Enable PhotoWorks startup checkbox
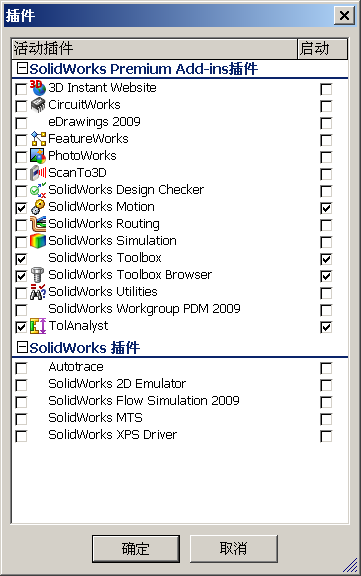The image size is (361, 576). 326,157
